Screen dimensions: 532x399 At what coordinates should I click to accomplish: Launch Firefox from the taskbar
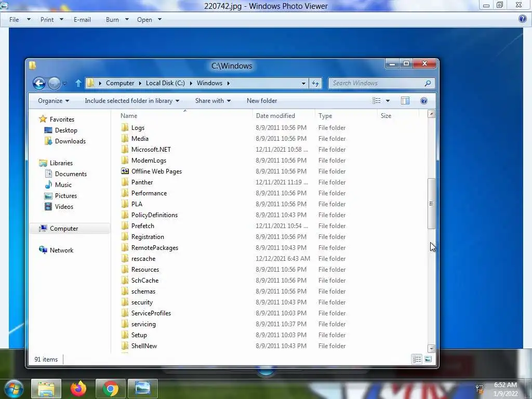pyautogui.click(x=78, y=389)
